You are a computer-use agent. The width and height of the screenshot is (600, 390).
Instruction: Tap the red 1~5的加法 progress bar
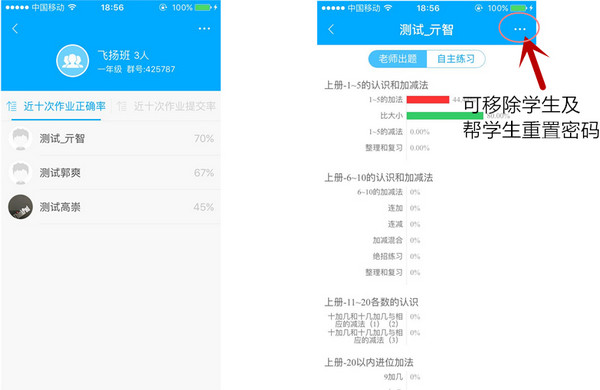(428, 100)
